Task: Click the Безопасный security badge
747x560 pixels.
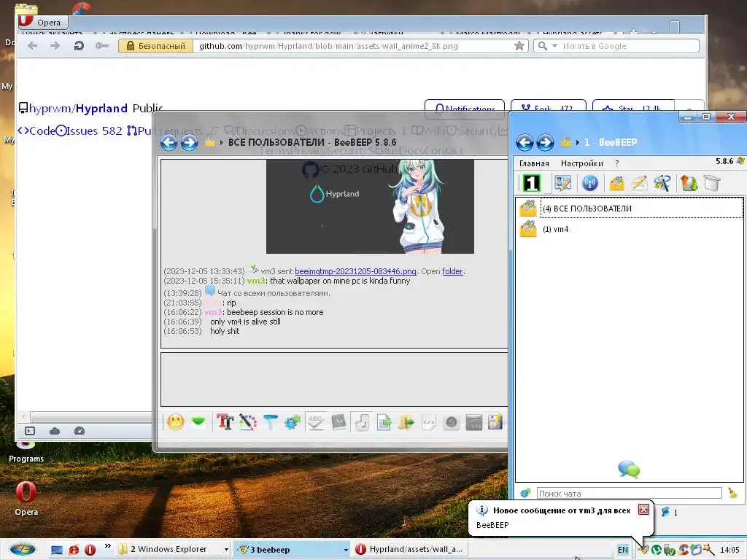Action: click(x=156, y=46)
